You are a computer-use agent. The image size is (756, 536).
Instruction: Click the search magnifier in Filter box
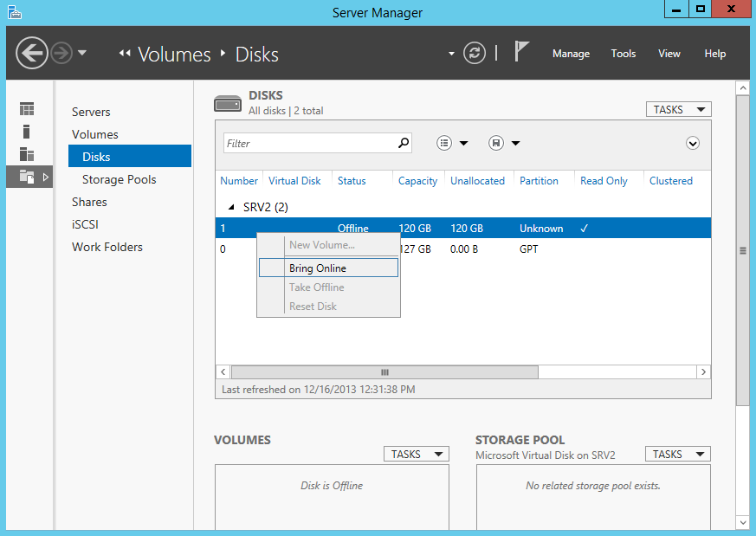coord(403,143)
